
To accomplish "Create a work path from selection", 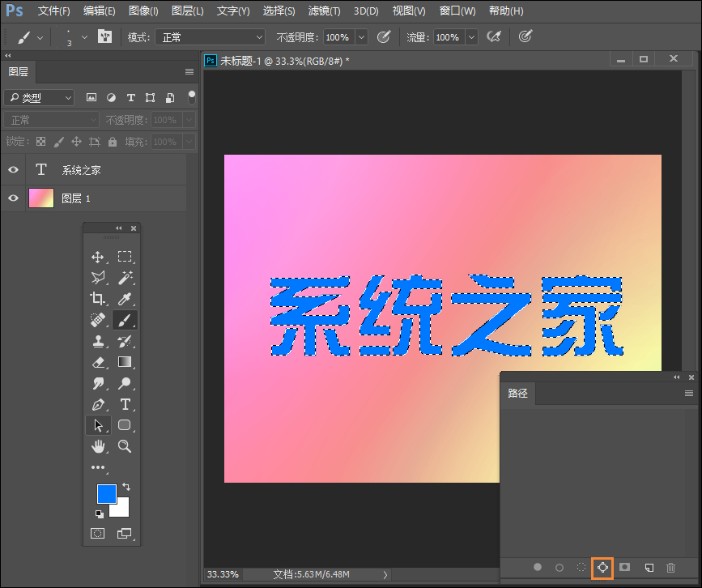I will coord(602,568).
